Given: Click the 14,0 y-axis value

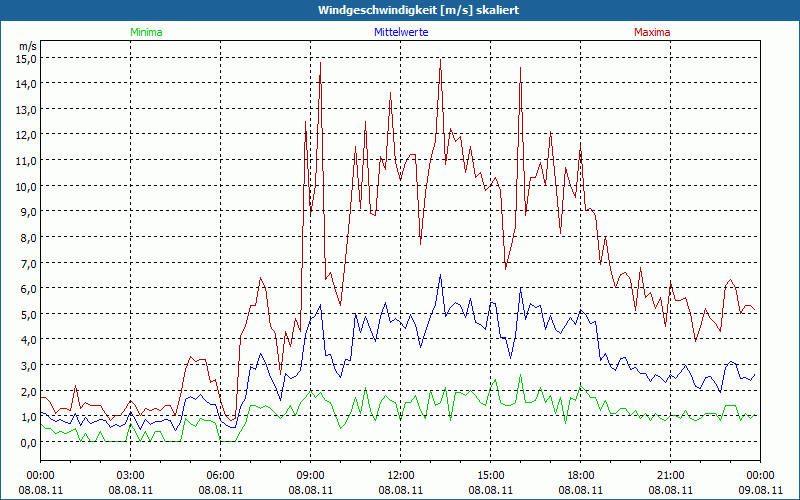Looking at the screenshot, I should tap(27, 84).
